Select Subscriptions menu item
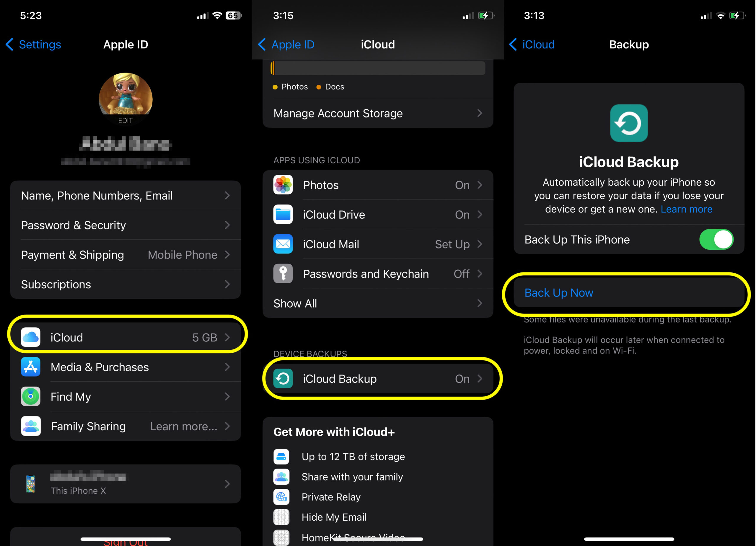The image size is (756, 546). click(x=126, y=284)
